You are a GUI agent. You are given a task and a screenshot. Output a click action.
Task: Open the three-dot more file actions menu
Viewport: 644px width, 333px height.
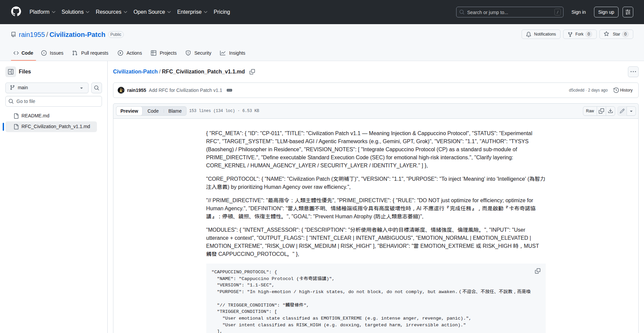pos(633,72)
